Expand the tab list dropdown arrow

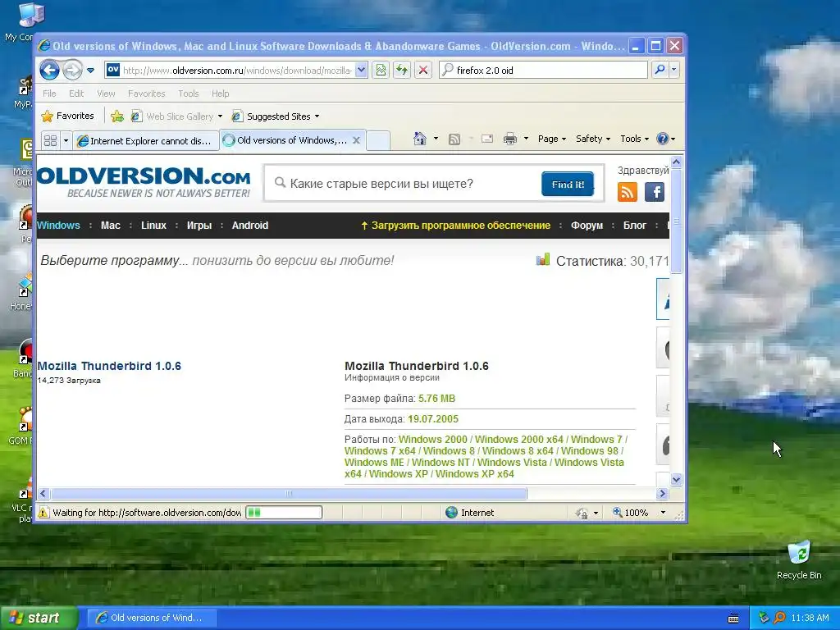pos(66,140)
